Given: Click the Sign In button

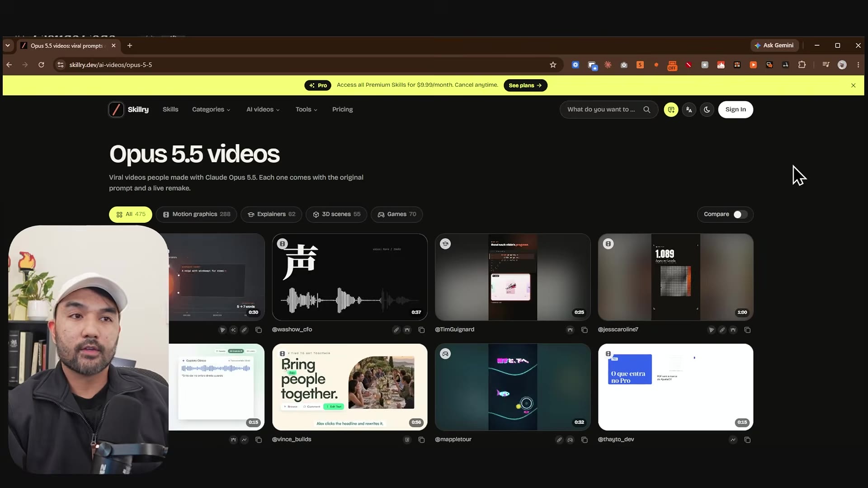Looking at the screenshot, I should pyautogui.click(x=736, y=109).
